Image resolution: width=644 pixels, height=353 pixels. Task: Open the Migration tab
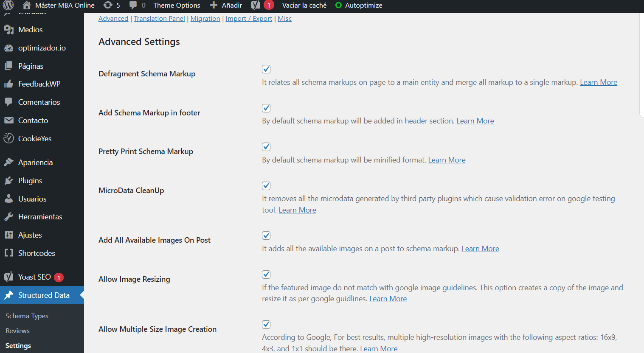[205, 19]
